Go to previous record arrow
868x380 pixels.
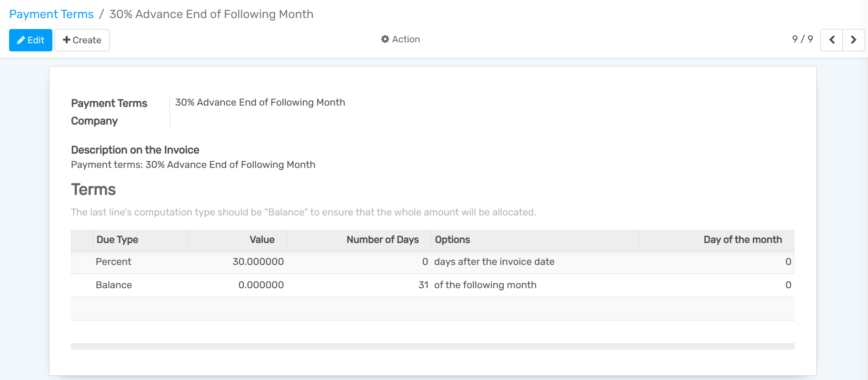[x=831, y=40]
